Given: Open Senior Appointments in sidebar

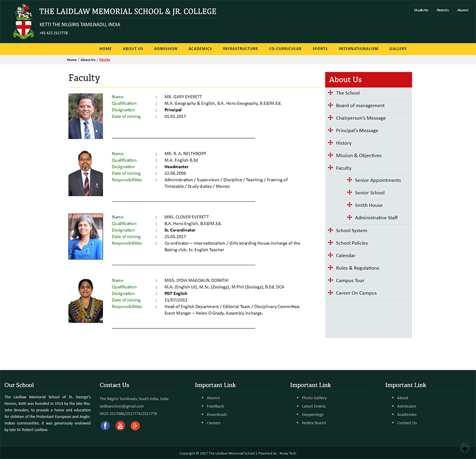Looking at the screenshot, I should 378,180.
